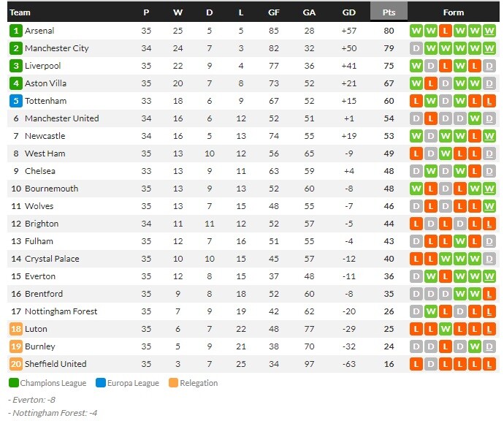Click Aston Villa's position 4 badge

16,83
